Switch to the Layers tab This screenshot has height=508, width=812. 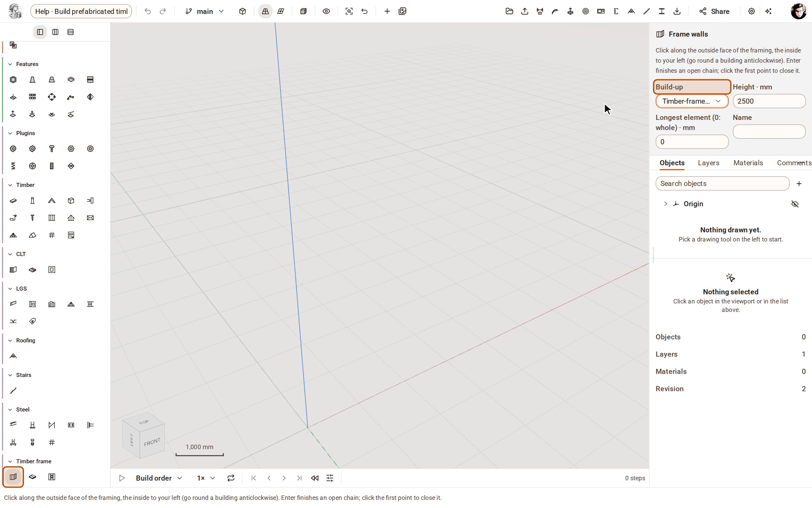tap(708, 163)
